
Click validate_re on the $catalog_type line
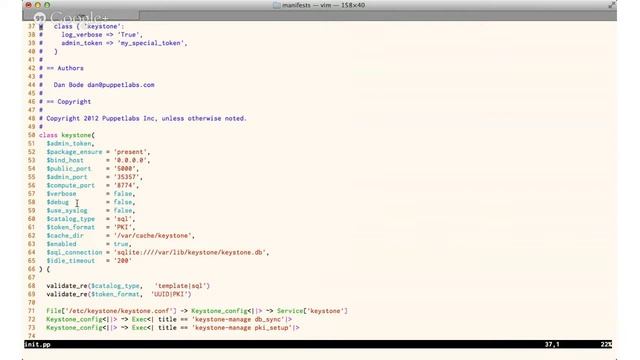pos(67,286)
